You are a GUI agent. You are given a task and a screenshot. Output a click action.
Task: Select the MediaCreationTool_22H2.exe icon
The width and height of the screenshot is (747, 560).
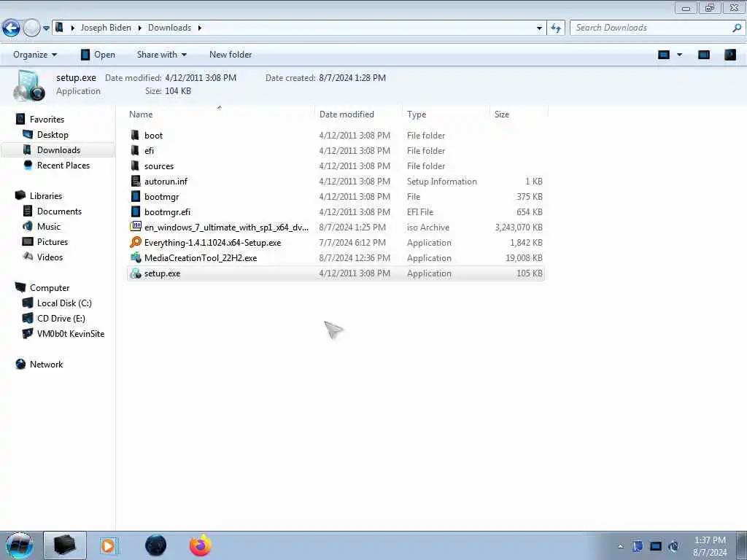(136, 257)
